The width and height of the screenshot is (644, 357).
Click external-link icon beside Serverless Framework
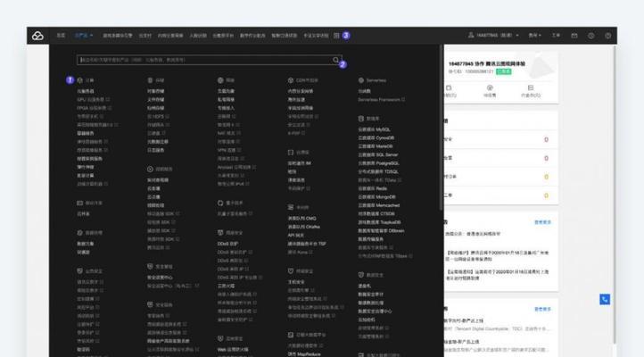[x=403, y=100]
